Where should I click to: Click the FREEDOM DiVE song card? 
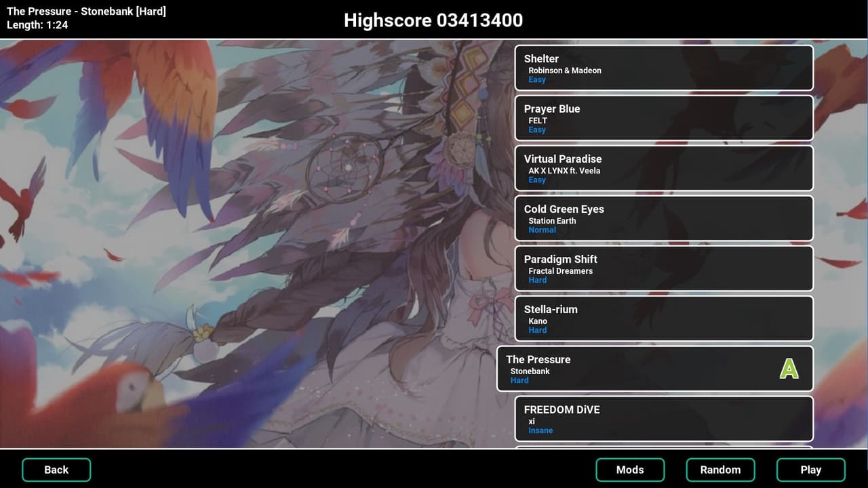(664, 419)
